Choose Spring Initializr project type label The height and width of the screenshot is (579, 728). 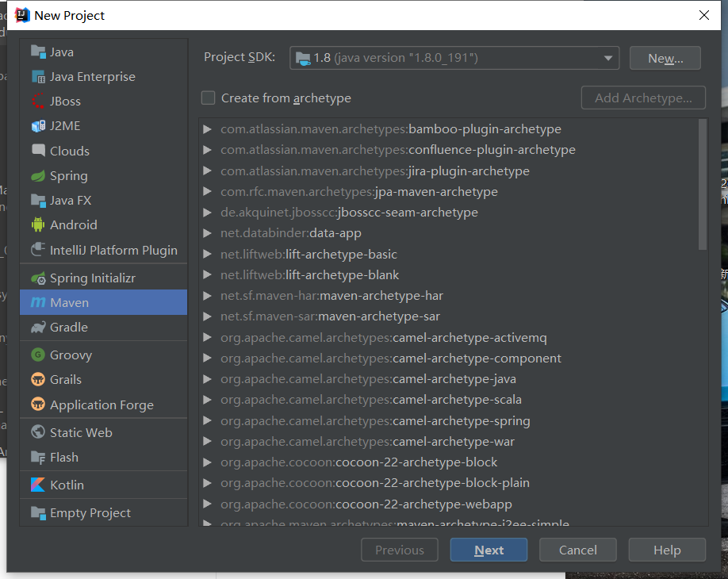pos(93,278)
